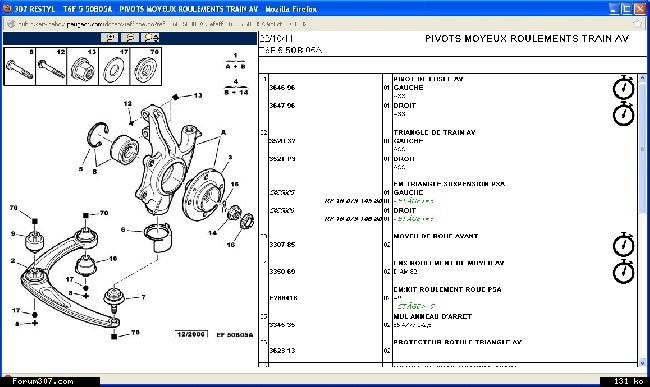Bookmark this page with the star icon
Image resolution: width=650 pixels, height=387 pixels.
click(x=638, y=24)
